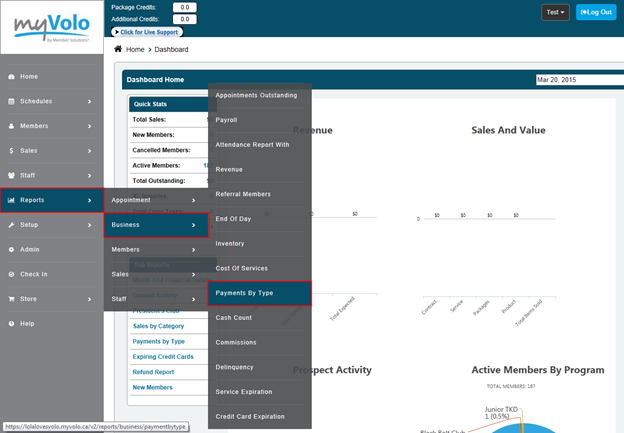Viewport: 624px width, 433px height.
Task: Expand the Appointment reports submenu
Action: tap(155, 200)
